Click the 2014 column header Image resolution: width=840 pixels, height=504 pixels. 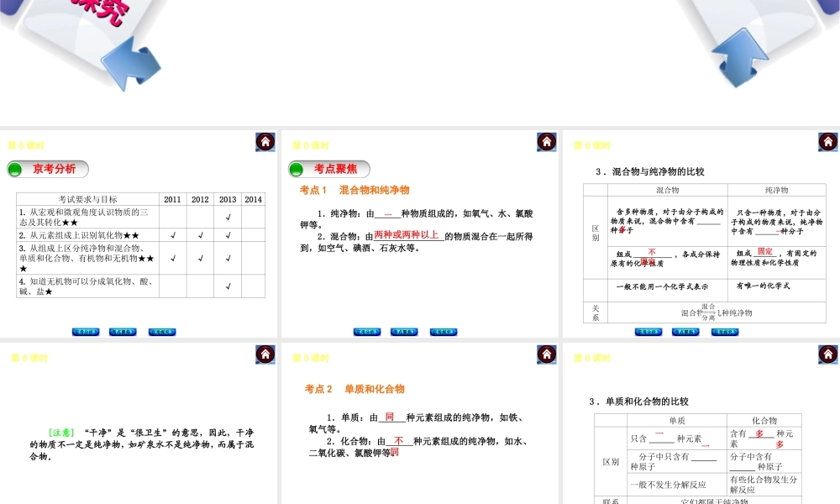click(253, 199)
